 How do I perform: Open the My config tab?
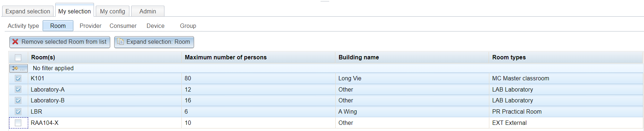[112, 11]
